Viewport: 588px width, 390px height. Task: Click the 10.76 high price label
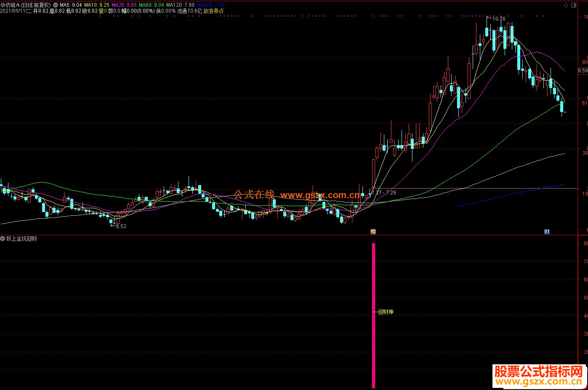click(x=499, y=19)
